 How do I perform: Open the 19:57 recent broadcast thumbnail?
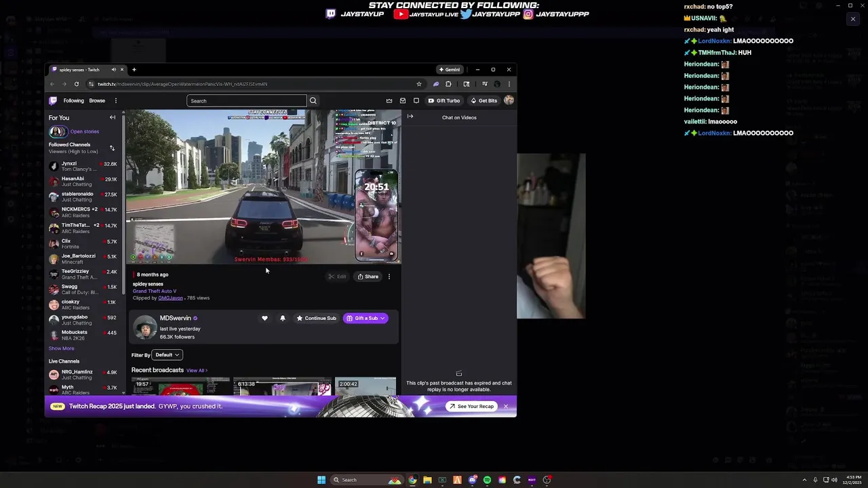[x=180, y=386]
